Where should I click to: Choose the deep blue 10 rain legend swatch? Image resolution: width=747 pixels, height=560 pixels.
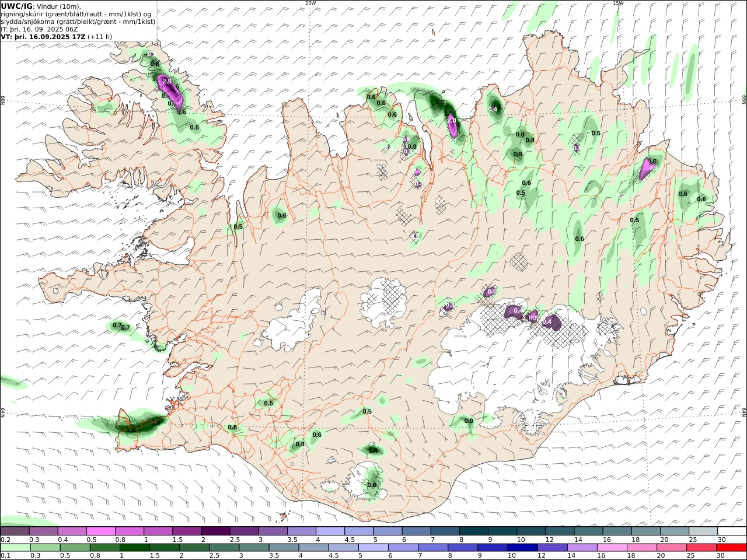coord(522,548)
